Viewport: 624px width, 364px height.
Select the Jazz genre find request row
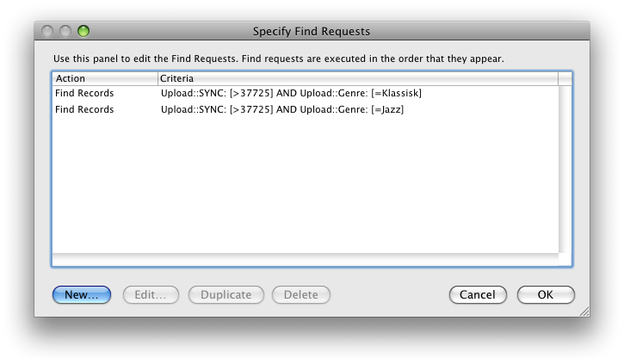click(x=306, y=109)
